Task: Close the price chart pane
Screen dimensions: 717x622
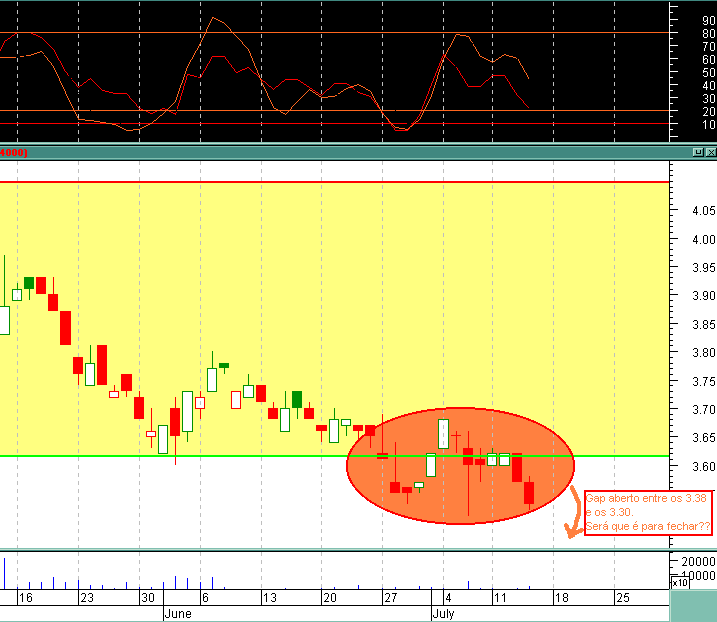Action: click(711, 152)
